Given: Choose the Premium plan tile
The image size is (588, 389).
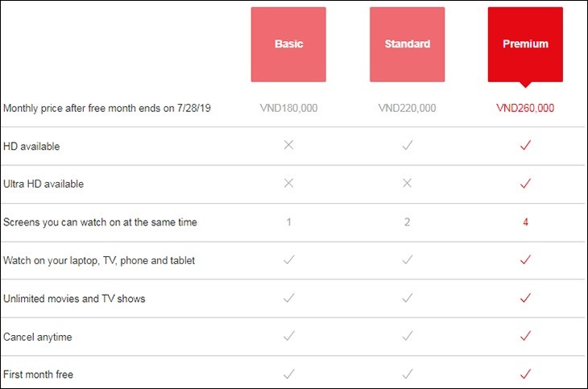Looking at the screenshot, I should 525,44.
